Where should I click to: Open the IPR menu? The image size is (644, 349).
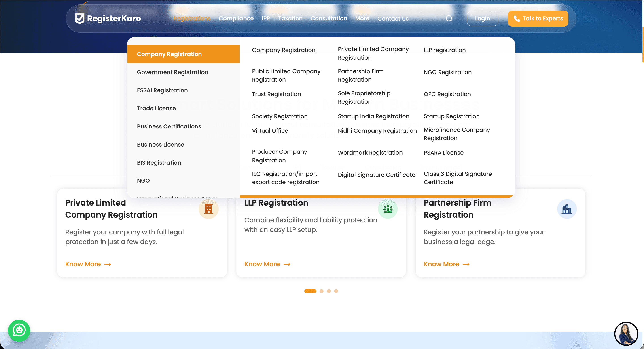[x=266, y=19]
